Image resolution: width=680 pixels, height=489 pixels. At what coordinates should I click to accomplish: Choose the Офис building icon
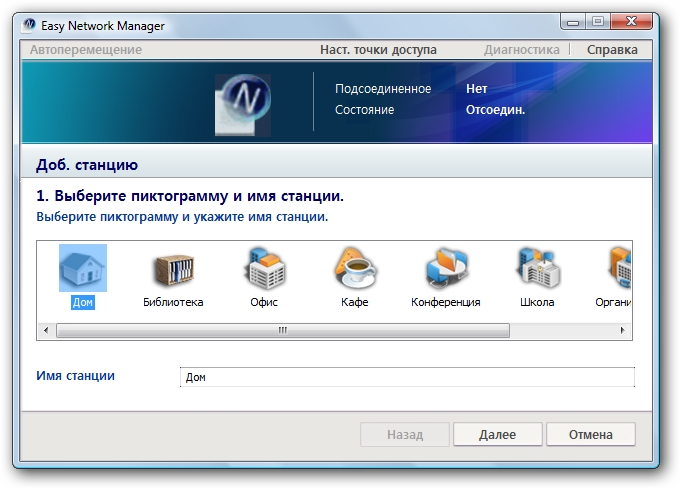(264, 268)
